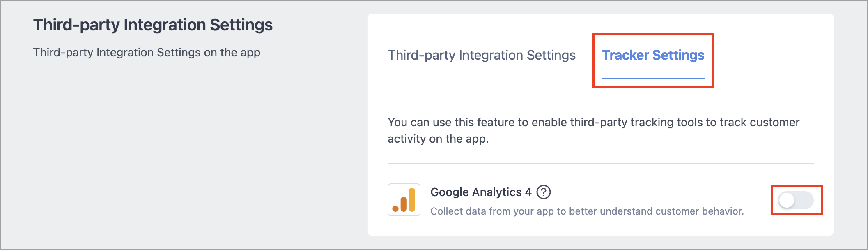Click the blue underline beneath Tracker Settings
Image resolution: width=868 pixels, height=250 pixels.
point(653,78)
